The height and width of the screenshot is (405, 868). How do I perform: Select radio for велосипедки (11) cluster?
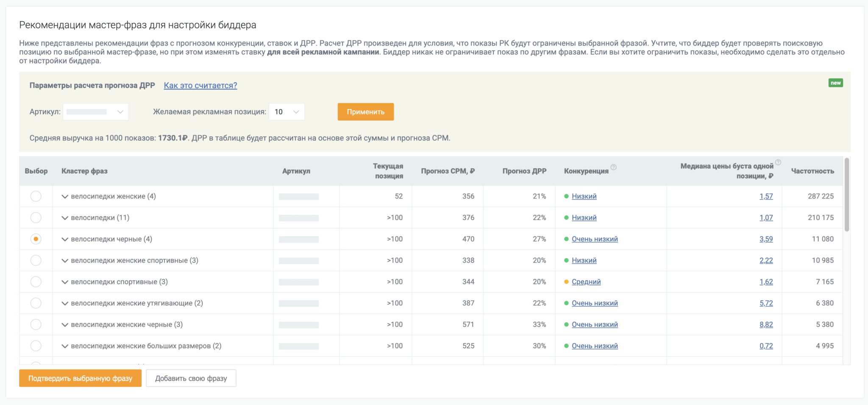(36, 218)
